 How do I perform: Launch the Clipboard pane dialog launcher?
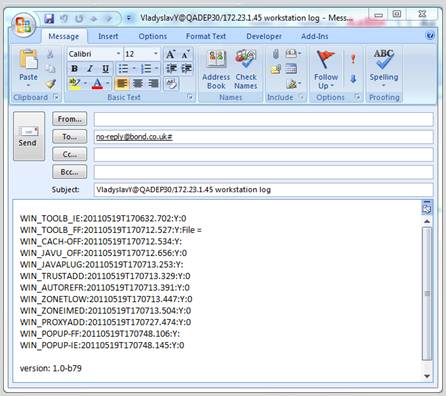[x=56, y=97]
